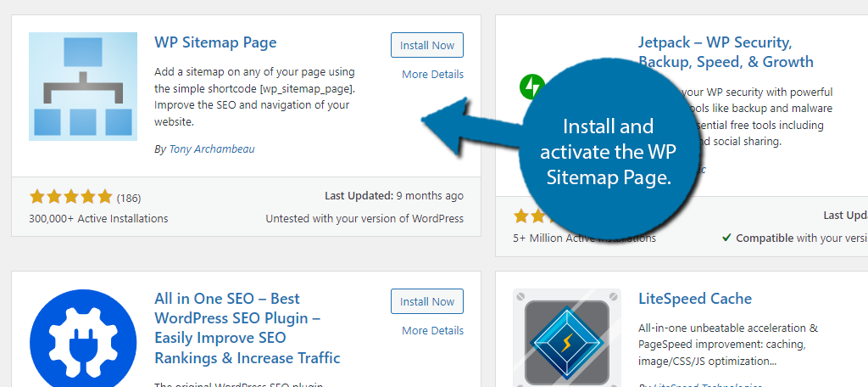
Task: Click Untested with your version of WordPress
Action: [364, 218]
